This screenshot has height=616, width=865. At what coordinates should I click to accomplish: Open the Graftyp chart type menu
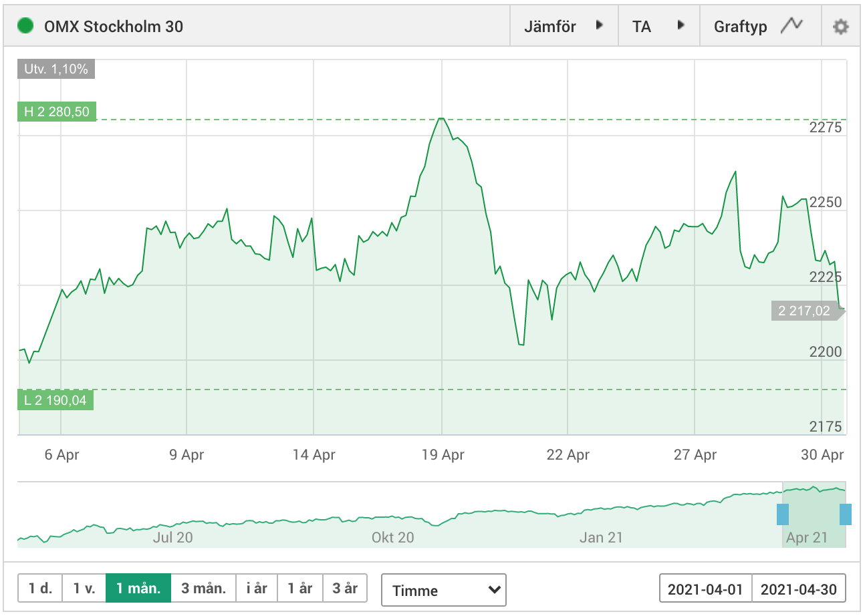(x=760, y=27)
